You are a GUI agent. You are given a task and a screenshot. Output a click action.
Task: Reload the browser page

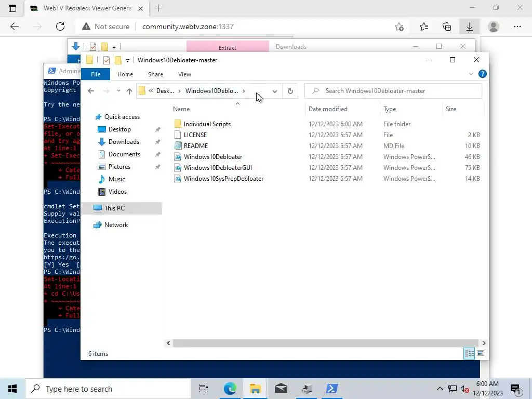[x=60, y=26]
